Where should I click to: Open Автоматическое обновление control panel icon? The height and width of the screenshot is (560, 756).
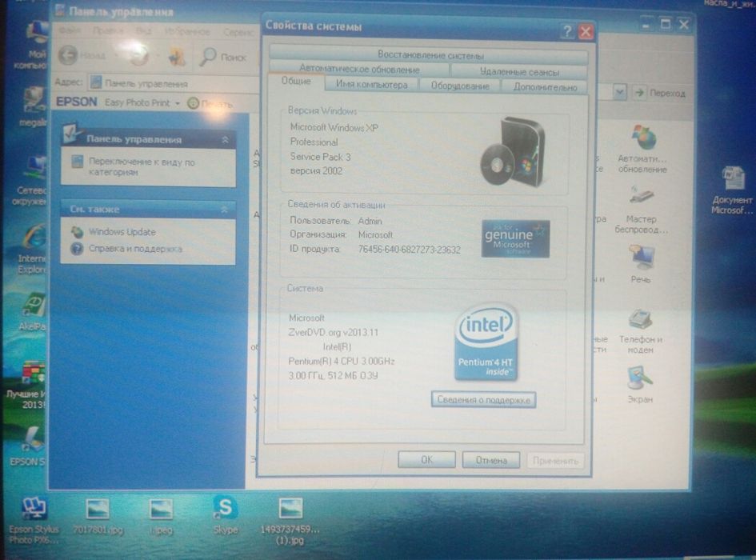(642, 149)
